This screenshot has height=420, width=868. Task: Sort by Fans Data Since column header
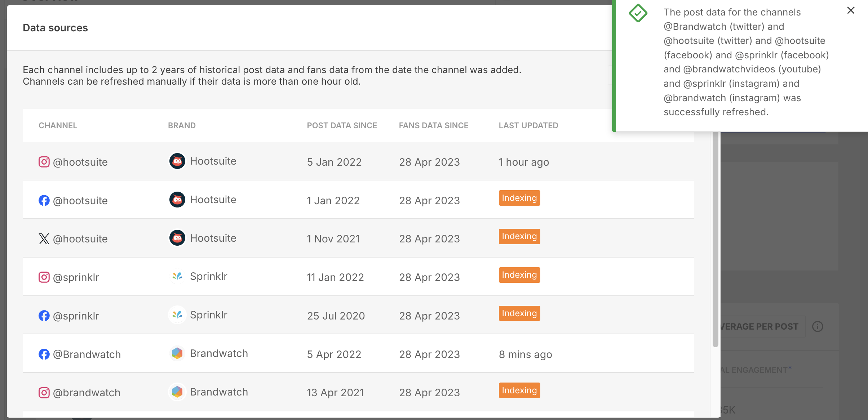point(433,125)
